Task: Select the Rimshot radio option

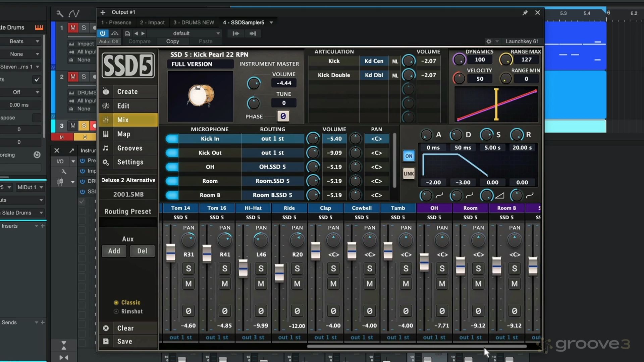Action: 116,311
